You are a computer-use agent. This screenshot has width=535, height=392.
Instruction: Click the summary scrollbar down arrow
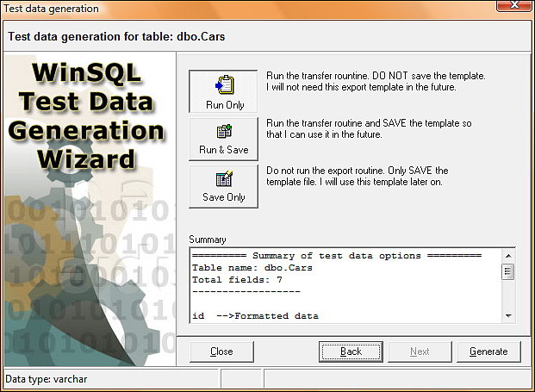pos(508,316)
